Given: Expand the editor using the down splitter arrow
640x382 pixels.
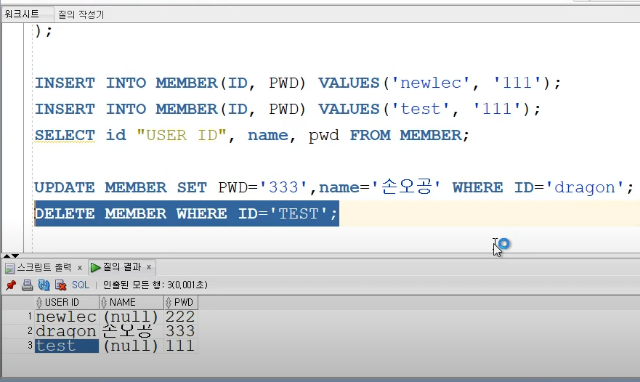Looking at the screenshot, I should pos(15,256).
